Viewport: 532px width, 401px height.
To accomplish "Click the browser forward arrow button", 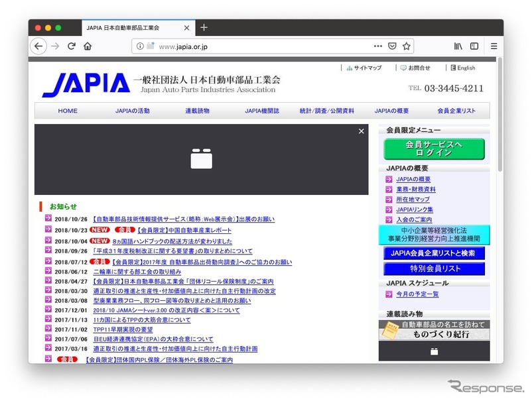I will tap(55, 46).
